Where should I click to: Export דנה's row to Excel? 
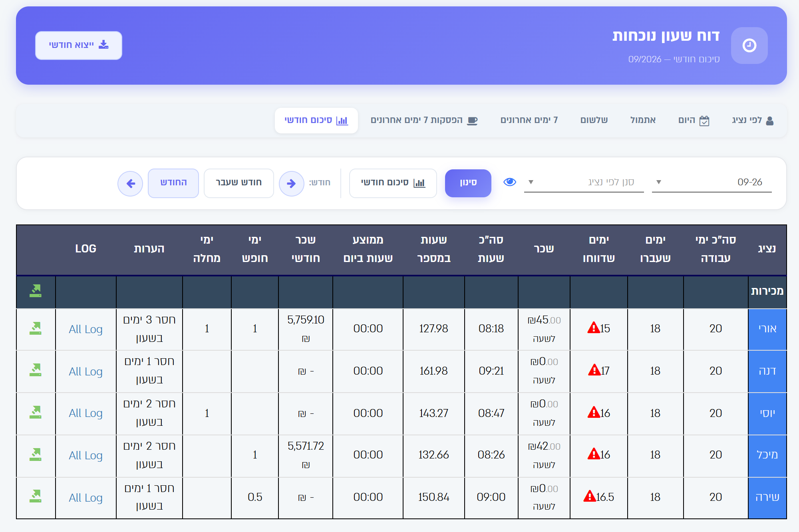36,370
